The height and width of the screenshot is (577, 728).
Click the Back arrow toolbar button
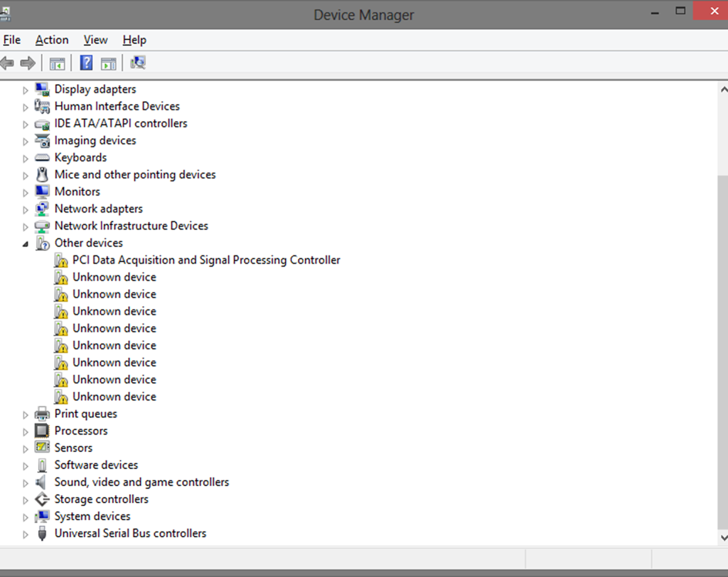(7, 63)
